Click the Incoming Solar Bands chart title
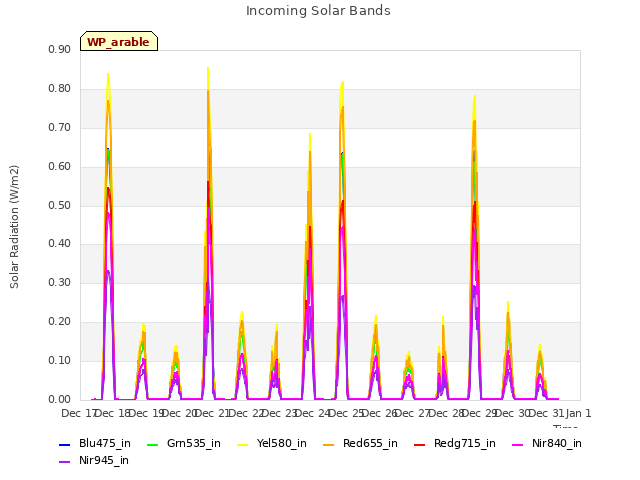This screenshot has width=640, height=480. [318, 11]
